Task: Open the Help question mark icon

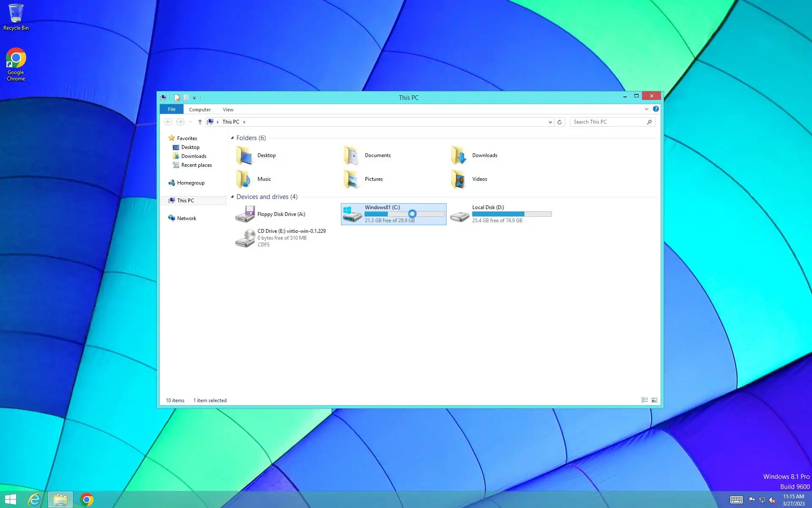Action: coord(656,109)
